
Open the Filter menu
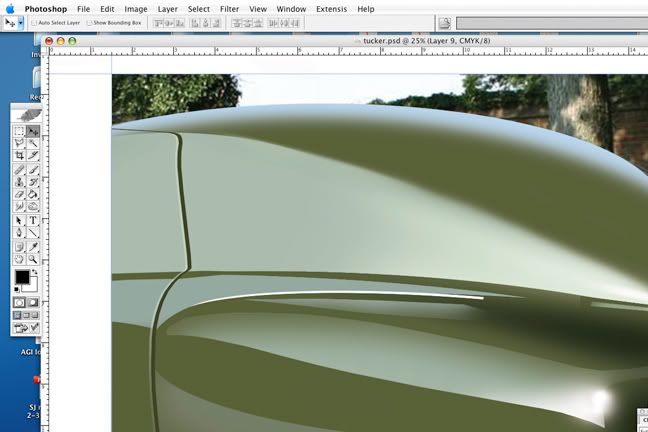click(229, 8)
